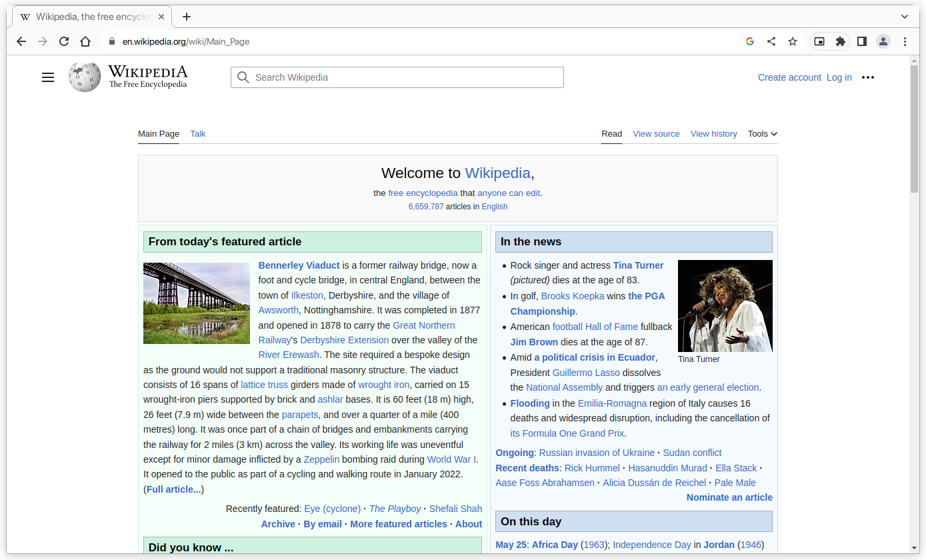Switch to the Main Page tab
926x560 pixels.
[159, 134]
